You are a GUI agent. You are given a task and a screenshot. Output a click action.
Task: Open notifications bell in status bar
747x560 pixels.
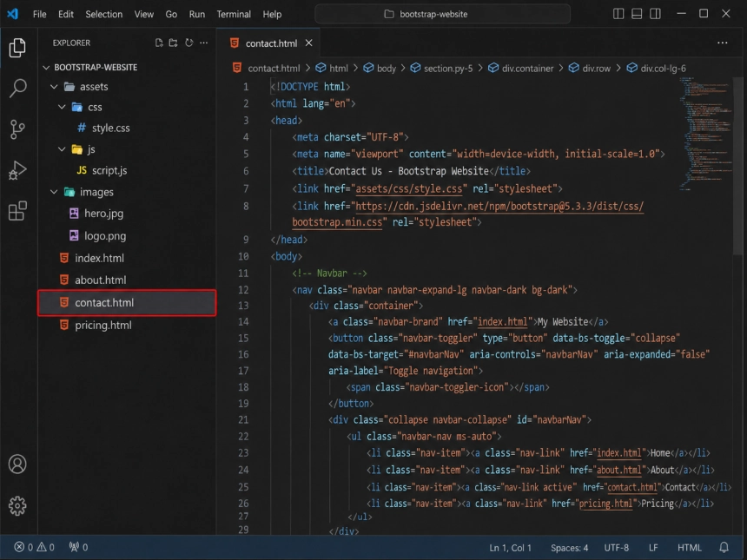[724, 547]
